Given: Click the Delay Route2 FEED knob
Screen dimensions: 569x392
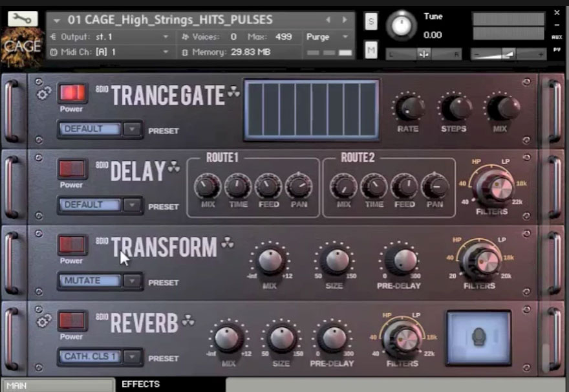Looking at the screenshot, I should 404,186.
